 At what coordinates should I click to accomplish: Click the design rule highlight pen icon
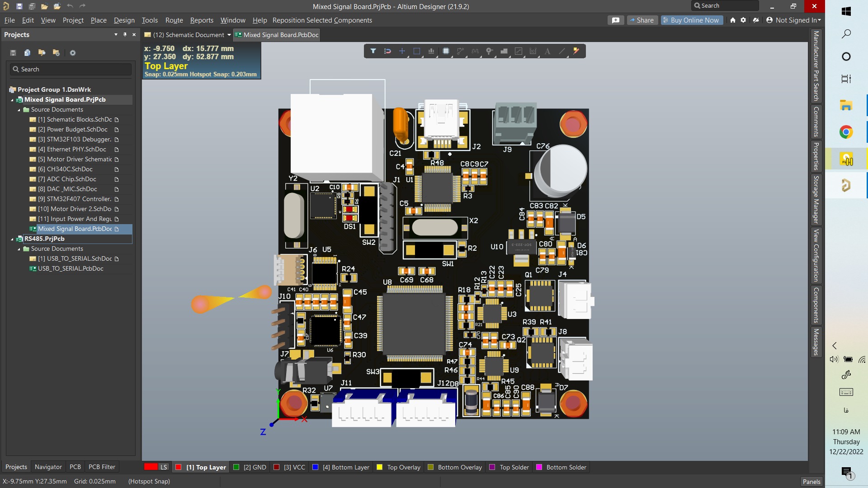(576, 51)
